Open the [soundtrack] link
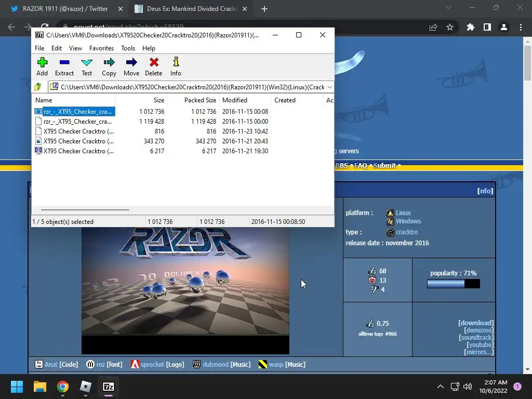 (476, 338)
